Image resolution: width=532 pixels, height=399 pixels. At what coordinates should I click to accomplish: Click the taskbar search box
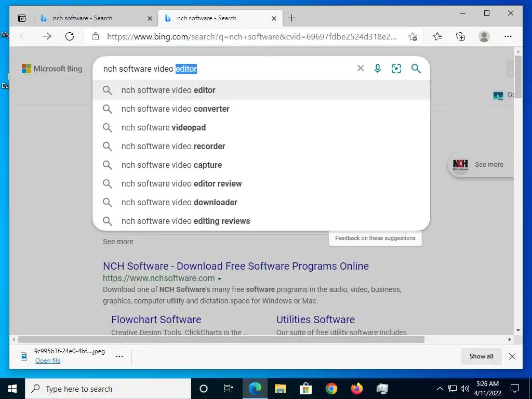coord(108,389)
